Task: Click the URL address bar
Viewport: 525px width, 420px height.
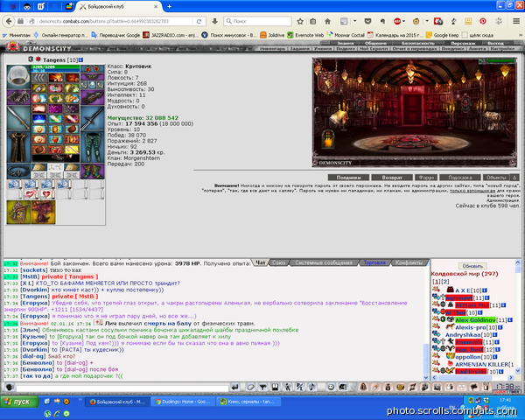Action: (x=114, y=21)
